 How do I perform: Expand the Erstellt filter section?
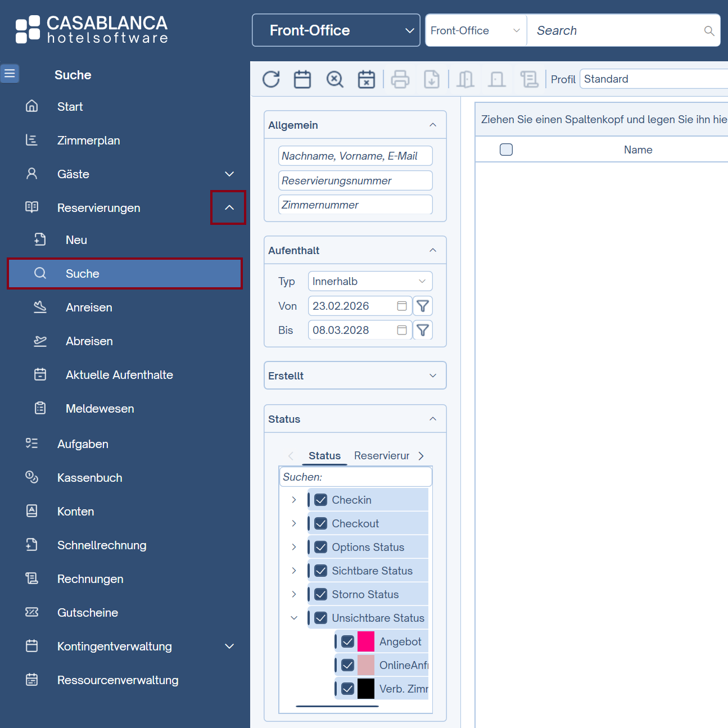tap(432, 376)
